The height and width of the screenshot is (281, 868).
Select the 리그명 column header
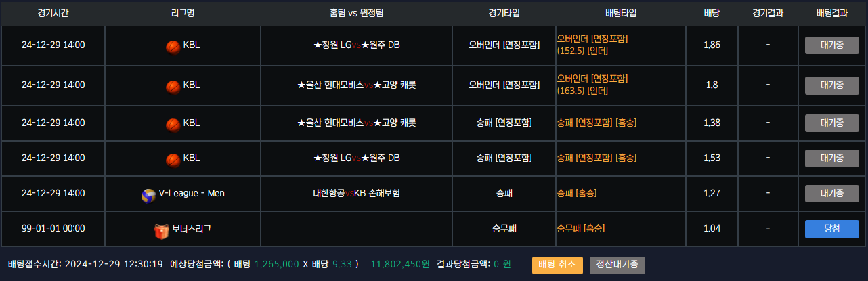click(183, 13)
